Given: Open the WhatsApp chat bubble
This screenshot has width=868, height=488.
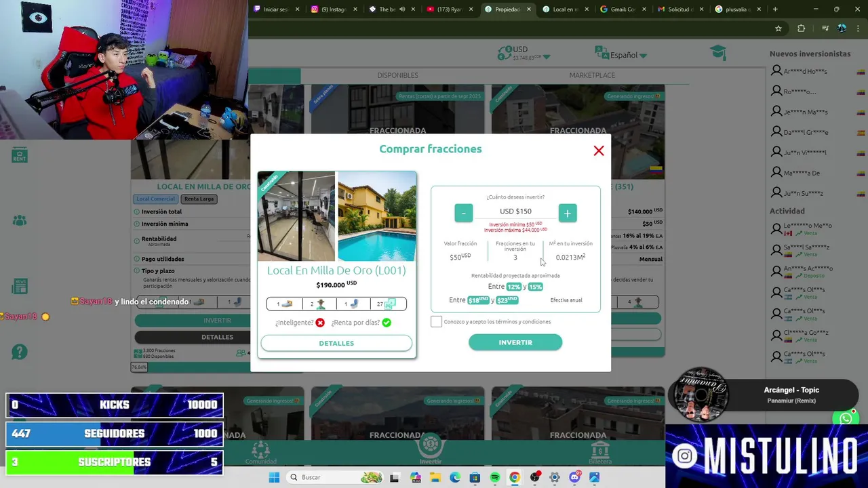Looking at the screenshot, I should (846, 419).
